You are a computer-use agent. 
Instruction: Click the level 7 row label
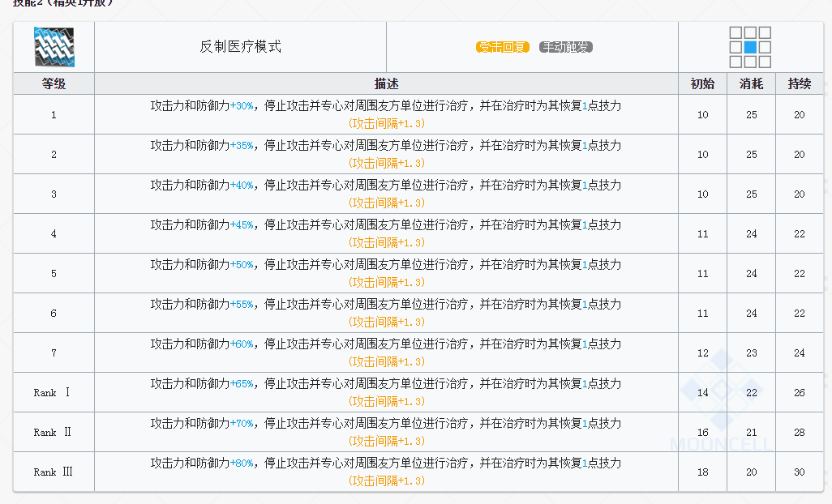[54, 352]
